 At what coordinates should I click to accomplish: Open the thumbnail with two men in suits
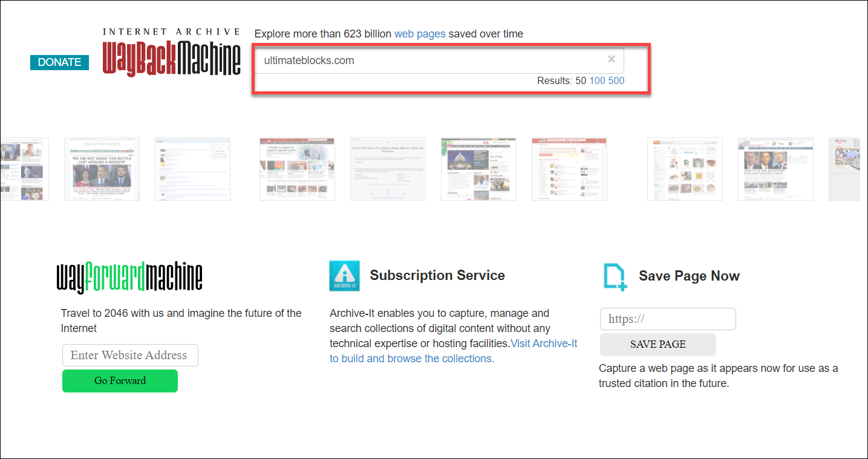pyautogui.click(x=775, y=169)
